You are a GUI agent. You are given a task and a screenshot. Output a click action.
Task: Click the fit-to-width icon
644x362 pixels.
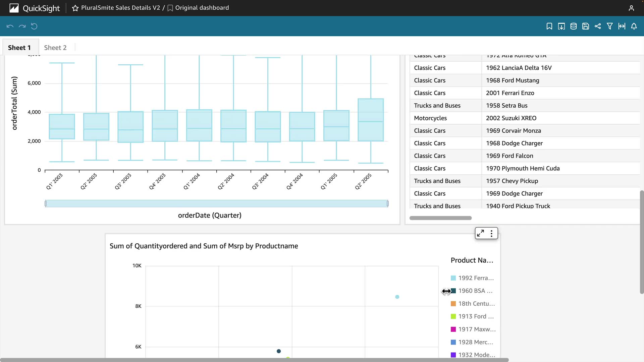[x=622, y=26]
